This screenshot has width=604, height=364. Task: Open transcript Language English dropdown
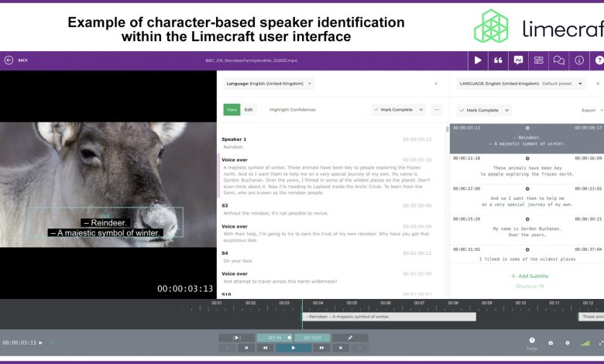[x=269, y=83]
